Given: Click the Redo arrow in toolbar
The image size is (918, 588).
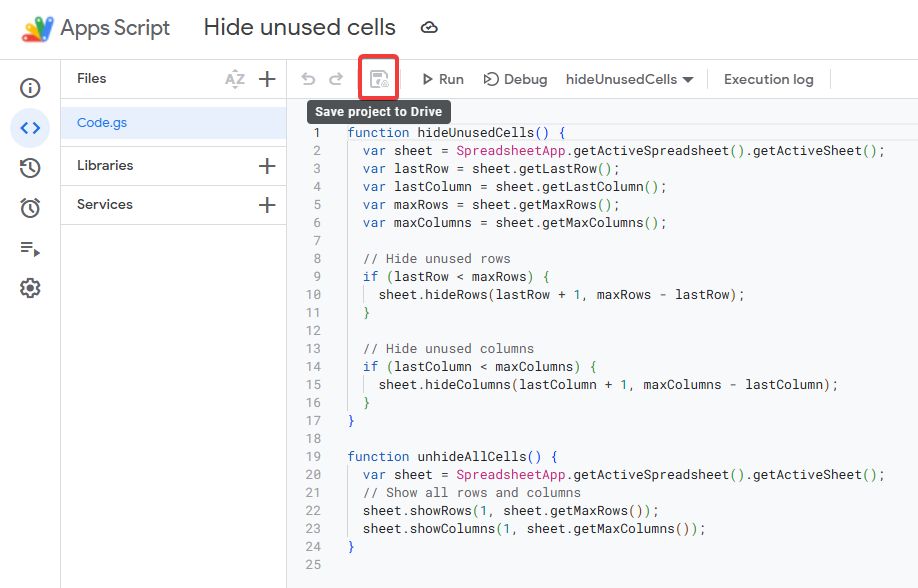Looking at the screenshot, I should (x=336, y=79).
